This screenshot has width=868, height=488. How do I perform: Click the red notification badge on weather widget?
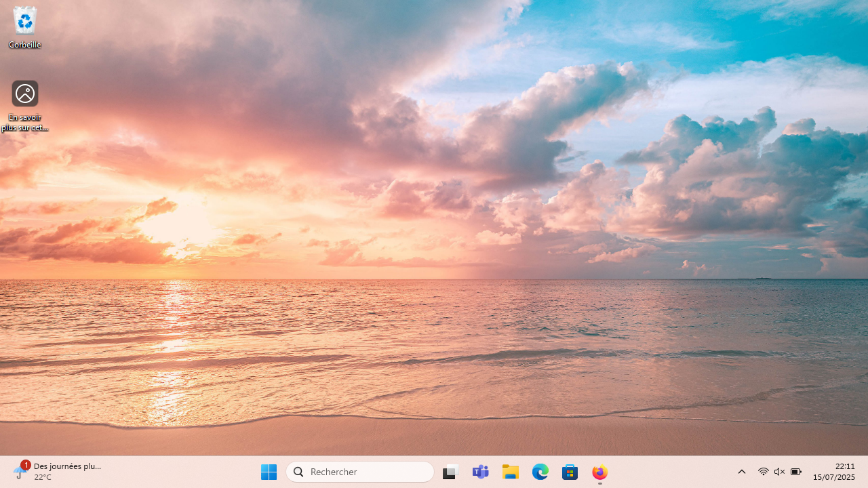click(25, 465)
